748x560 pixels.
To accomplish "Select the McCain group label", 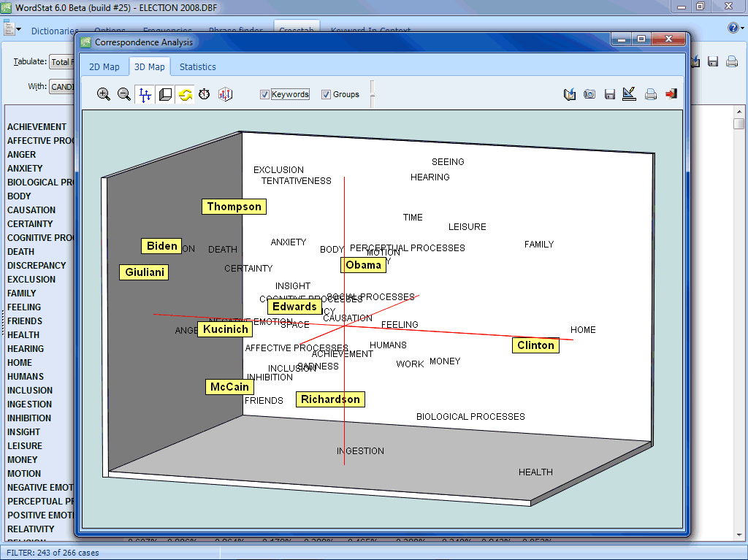I will click(x=229, y=387).
